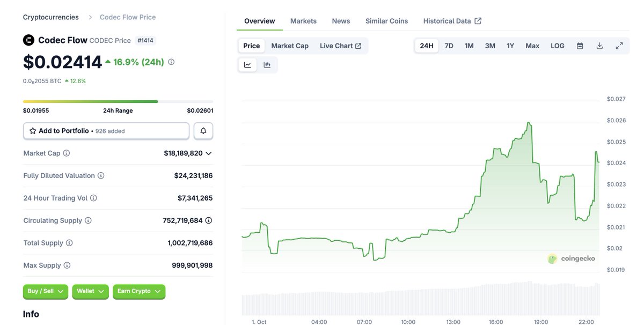644x325 pixels.
Task: Click the #1414 rank badge
Action: 145,40
